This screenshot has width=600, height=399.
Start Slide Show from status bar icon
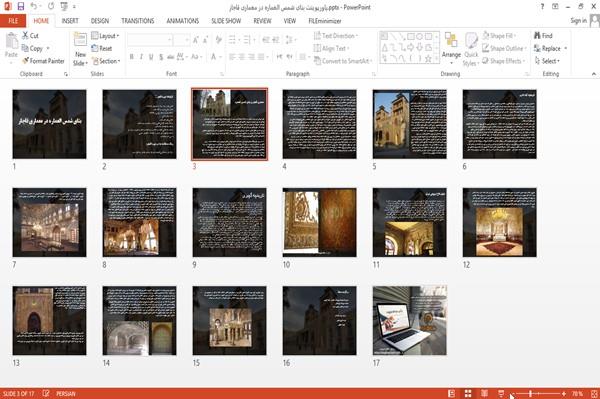501,393
